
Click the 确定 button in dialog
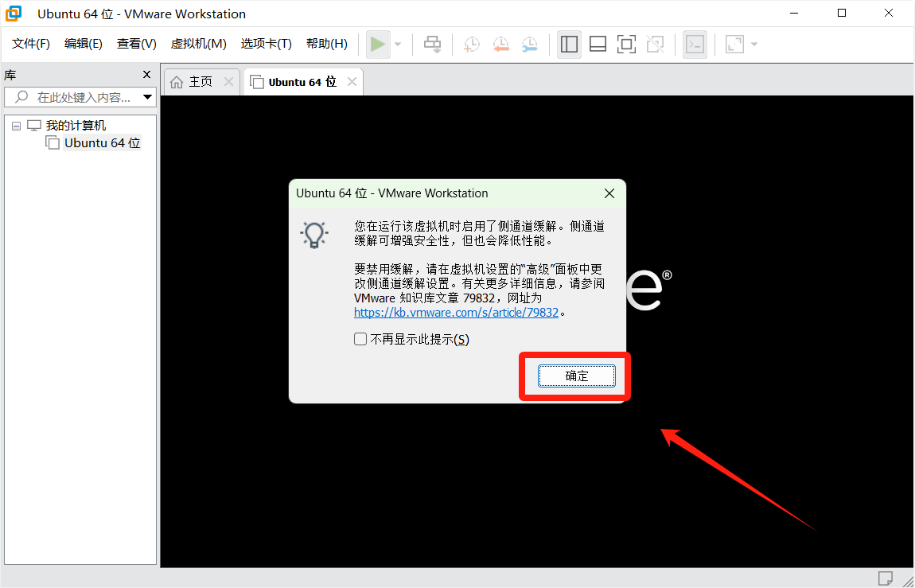tap(576, 376)
